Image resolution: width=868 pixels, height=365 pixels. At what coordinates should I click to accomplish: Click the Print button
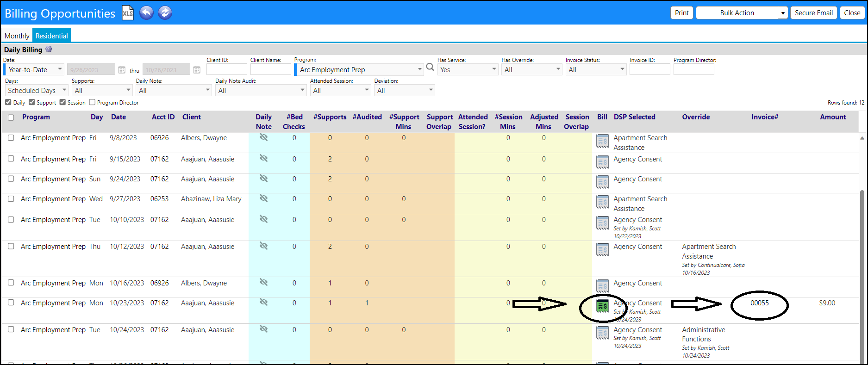coord(681,13)
